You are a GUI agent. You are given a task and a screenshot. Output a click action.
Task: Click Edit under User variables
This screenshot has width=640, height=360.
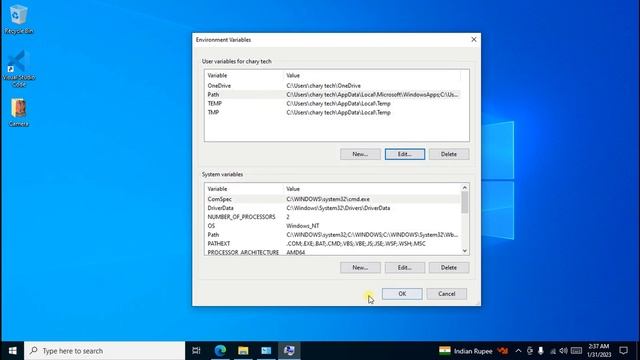(x=404, y=154)
